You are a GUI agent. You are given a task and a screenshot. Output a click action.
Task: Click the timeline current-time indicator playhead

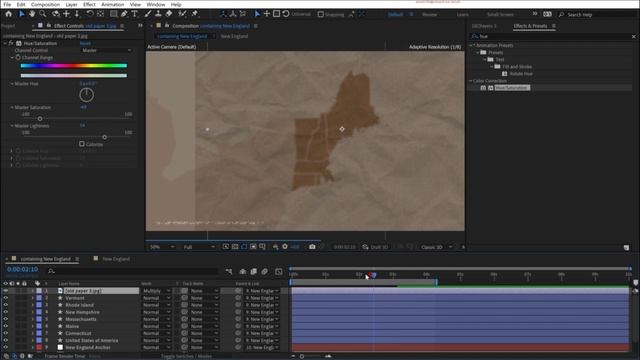tap(373, 275)
